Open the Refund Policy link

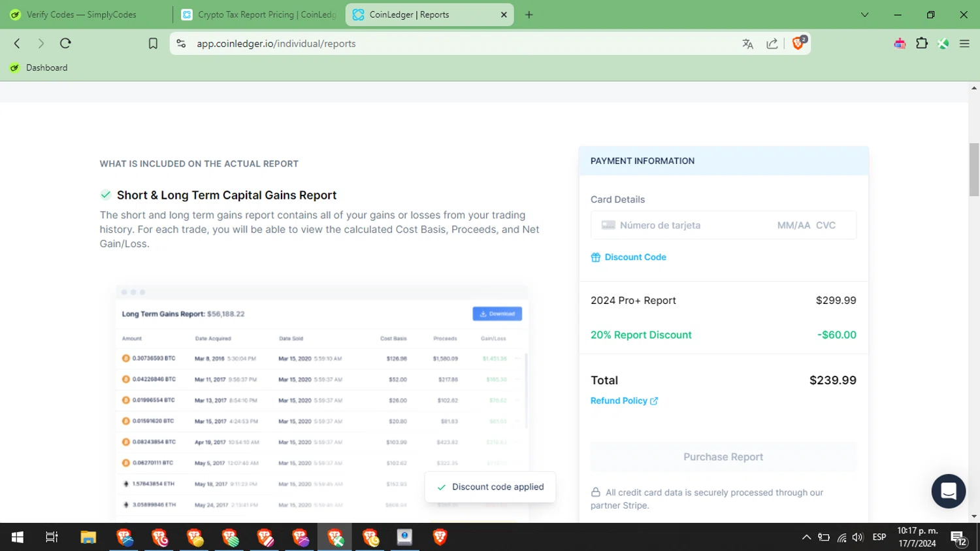pos(624,401)
